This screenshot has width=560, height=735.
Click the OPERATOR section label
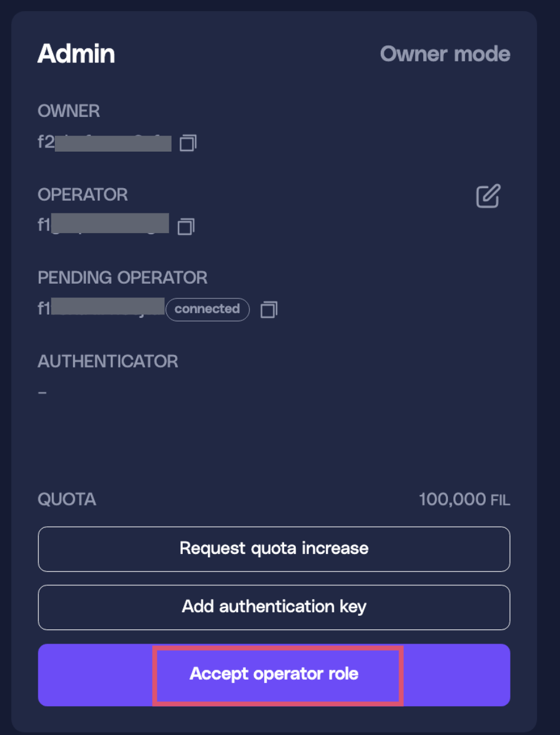(x=83, y=195)
